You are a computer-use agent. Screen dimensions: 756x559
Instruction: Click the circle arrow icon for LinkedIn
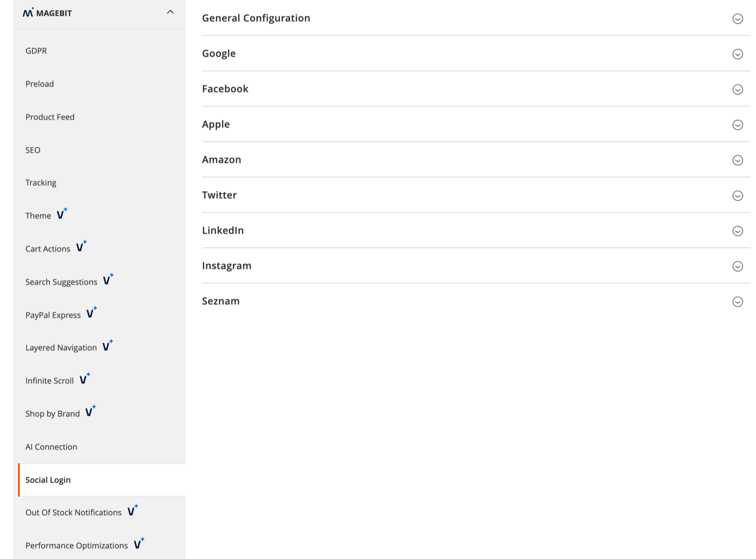coord(738,231)
